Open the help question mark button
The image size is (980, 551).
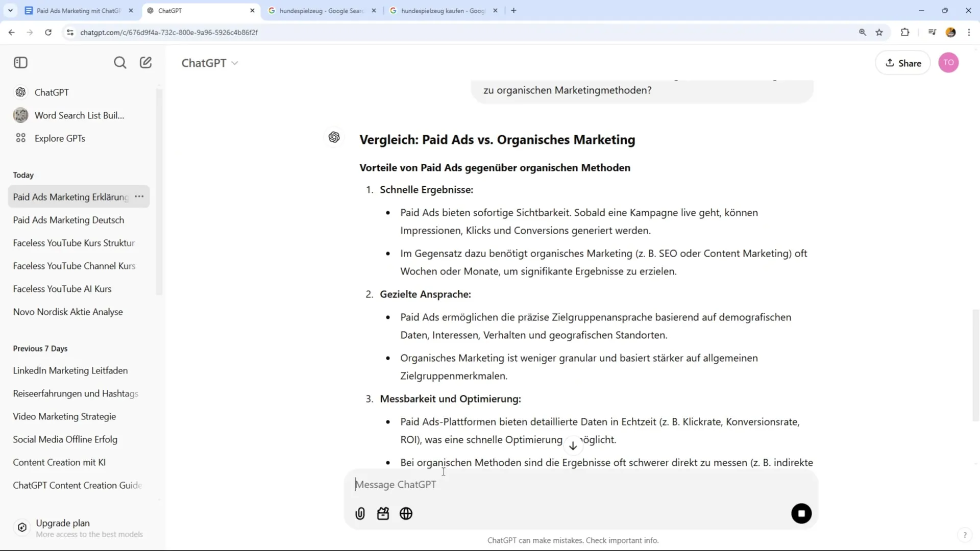pos(964,535)
